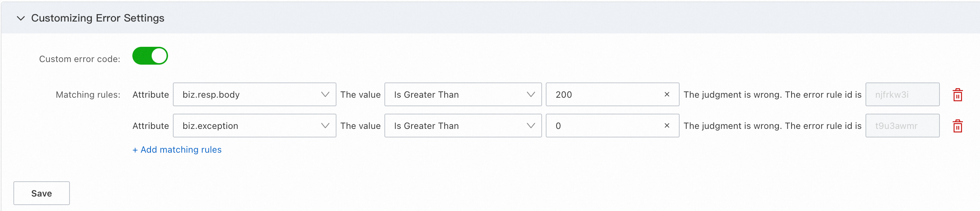The height and width of the screenshot is (211, 980).
Task: Click the chevron arrow of first operator dropdown
Action: (x=531, y=94)
